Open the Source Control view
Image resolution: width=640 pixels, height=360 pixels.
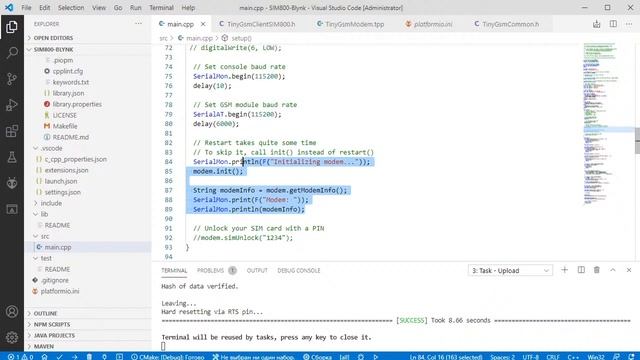[12, 79]
